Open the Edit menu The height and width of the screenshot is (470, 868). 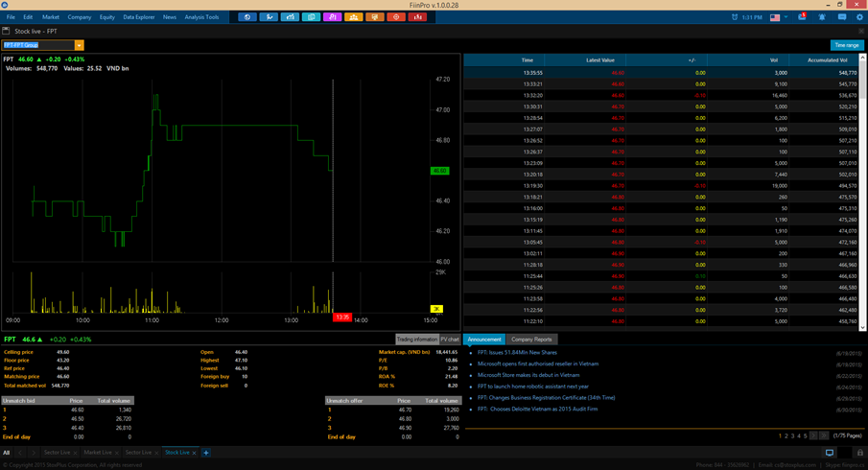28,17
